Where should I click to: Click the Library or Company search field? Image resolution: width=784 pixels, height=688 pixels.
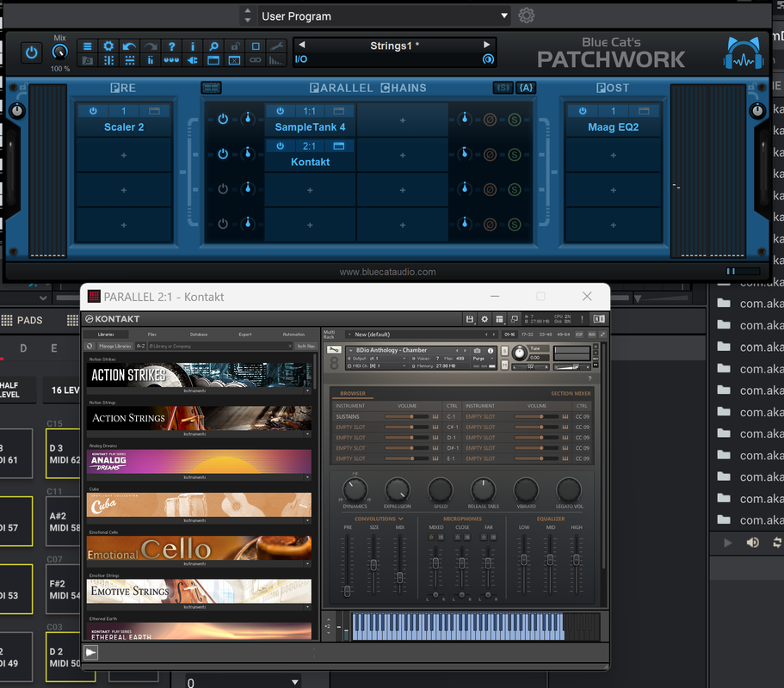point(219,346)
